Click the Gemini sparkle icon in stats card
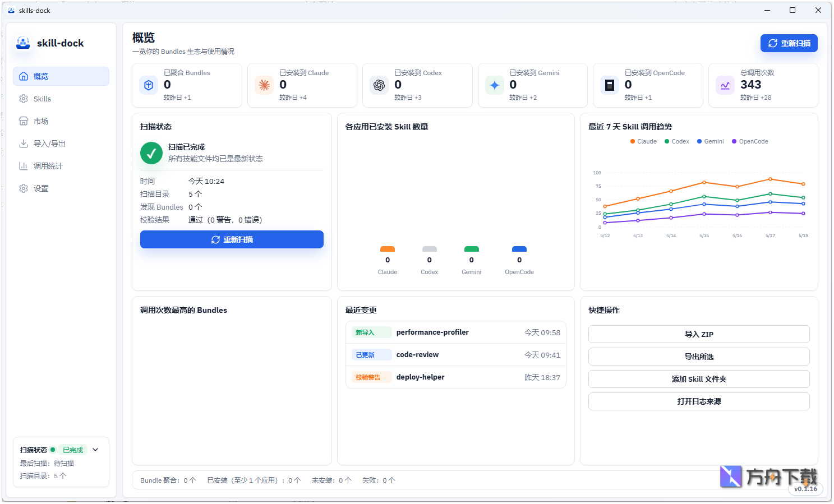834x504 pixels. [x=495, y=85]
